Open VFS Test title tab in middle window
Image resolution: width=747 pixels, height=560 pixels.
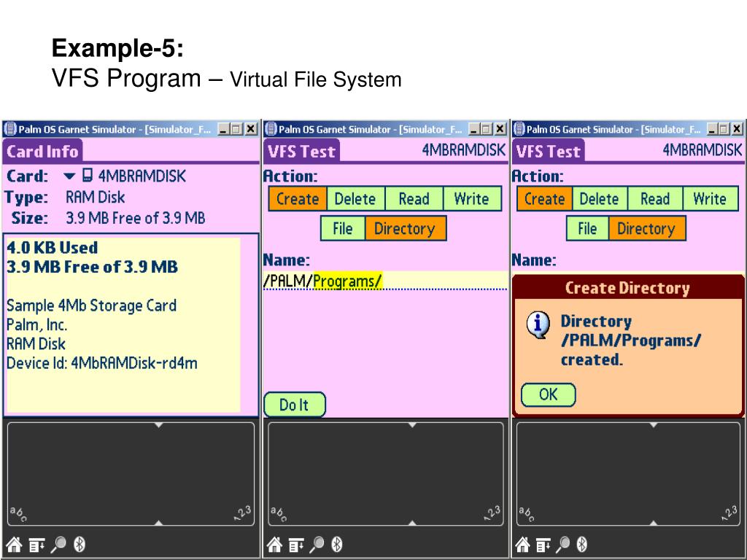pos(301,152)
